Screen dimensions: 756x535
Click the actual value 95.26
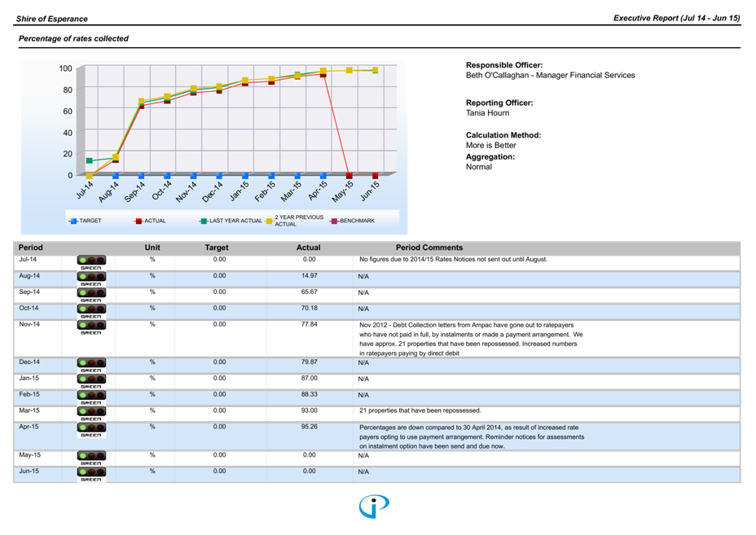[309, 427]
